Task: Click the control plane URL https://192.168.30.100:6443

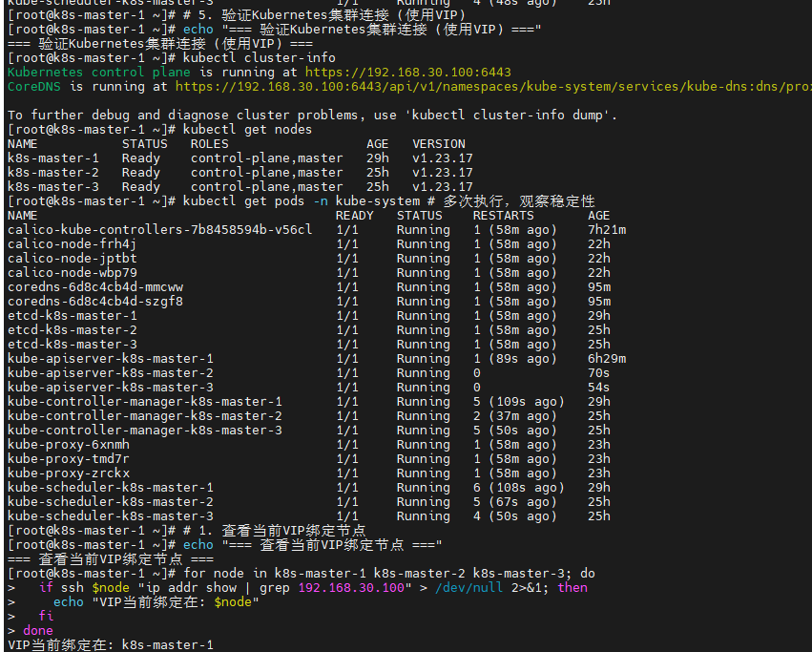Action: [408, 72]
